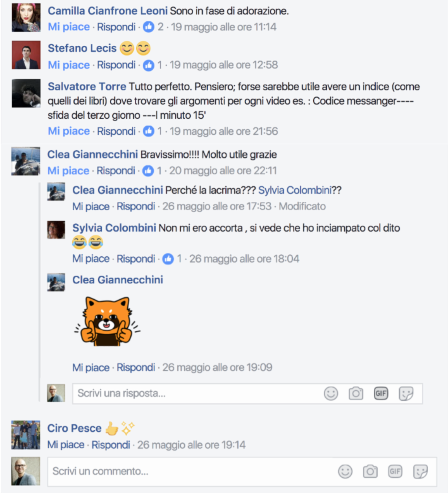
Task: Open GIF picker in comment field
Action: tap(395, 471)
